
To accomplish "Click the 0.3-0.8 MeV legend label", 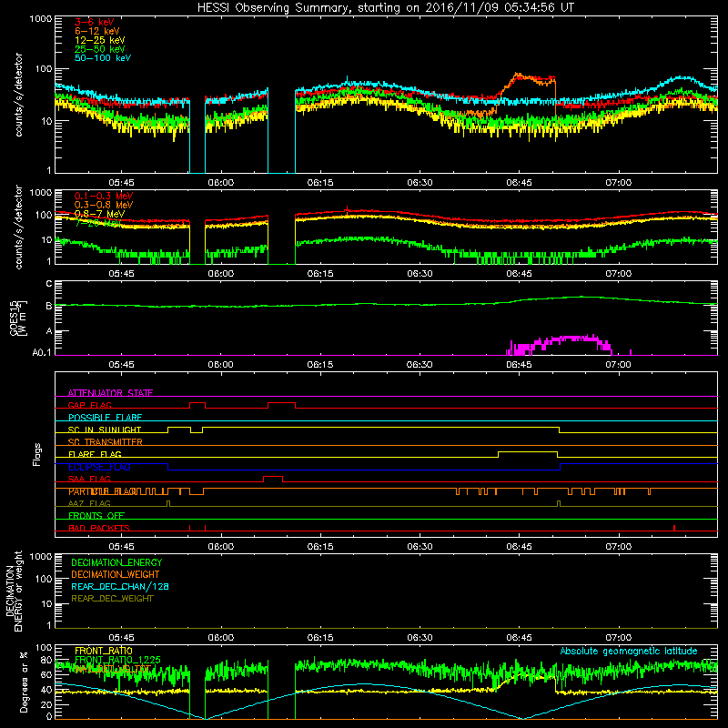I will tap(104, 205).
